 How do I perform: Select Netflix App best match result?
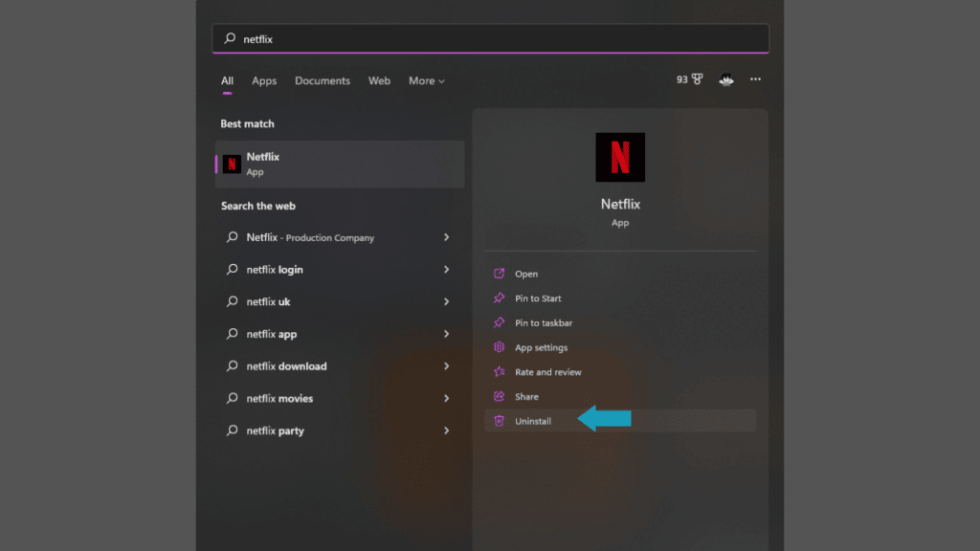(340, 164)
